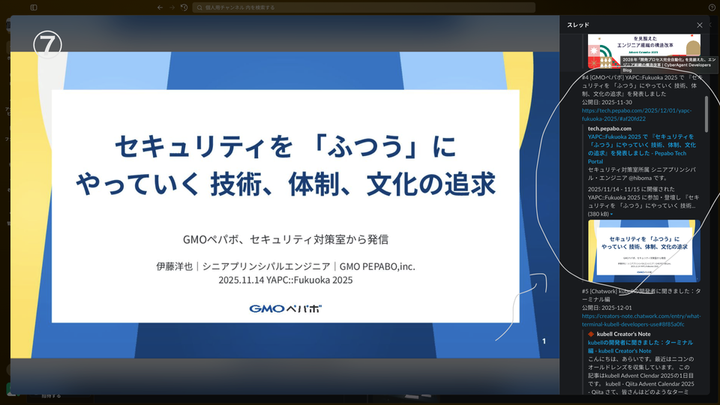Select the 'kubell Creator's Note' site name

click(x=624, y=334)
